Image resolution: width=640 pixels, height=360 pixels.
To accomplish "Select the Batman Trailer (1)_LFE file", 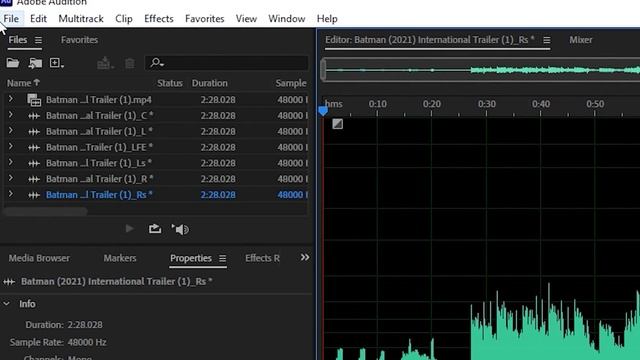I will tap(99, 147).
